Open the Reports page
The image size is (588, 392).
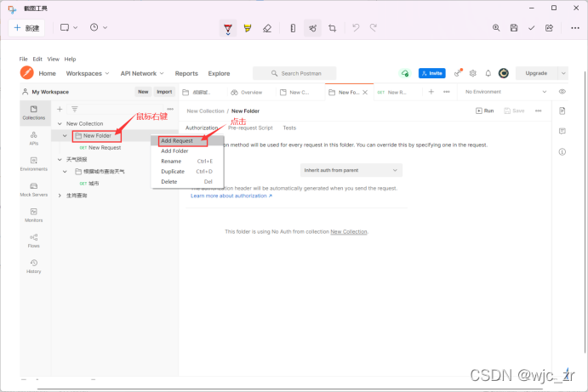186,73
